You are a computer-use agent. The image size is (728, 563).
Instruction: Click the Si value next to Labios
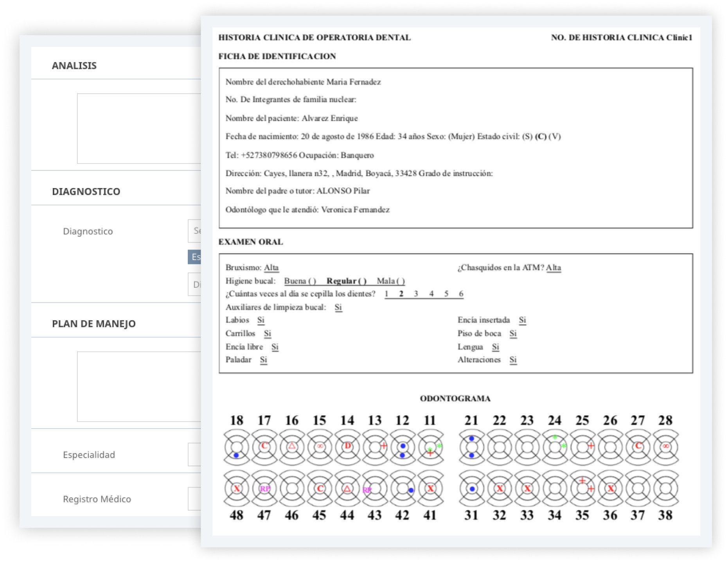261,320
